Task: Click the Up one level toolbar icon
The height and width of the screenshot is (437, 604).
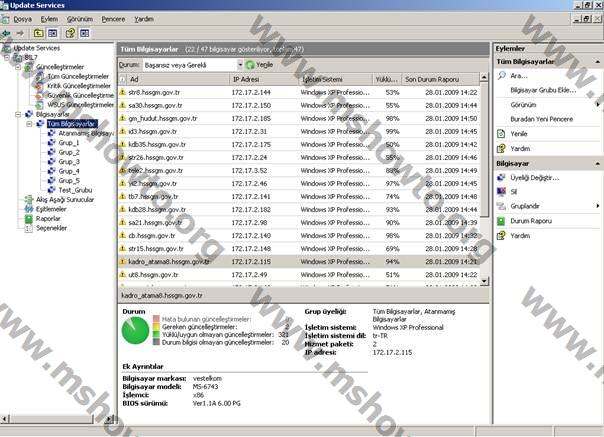Action: click(38, 33)
